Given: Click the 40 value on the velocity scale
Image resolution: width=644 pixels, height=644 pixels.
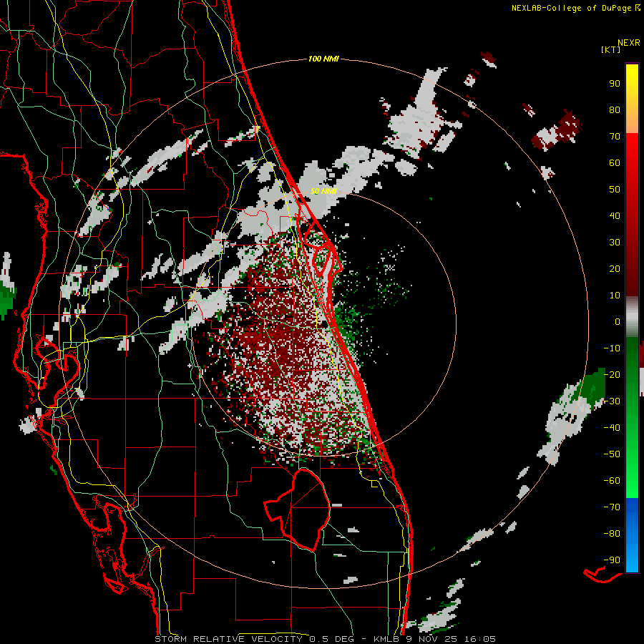Looking at the screenshot, I should point(615,215).
